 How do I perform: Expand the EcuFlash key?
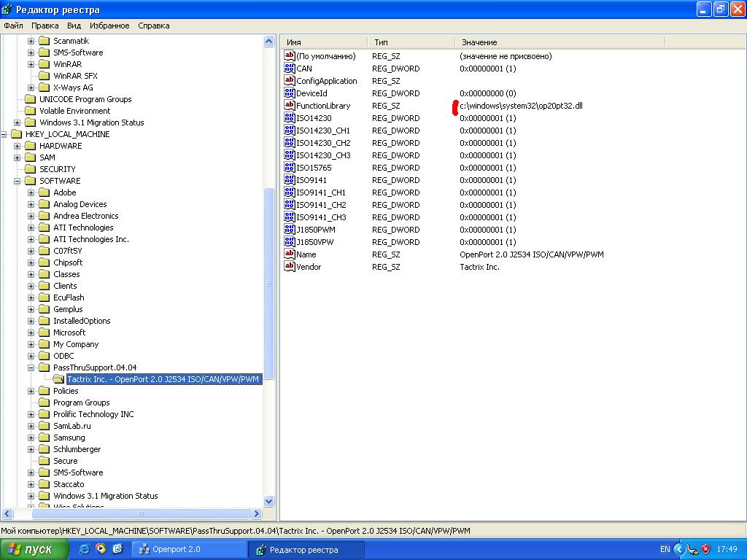pos(31,297)
